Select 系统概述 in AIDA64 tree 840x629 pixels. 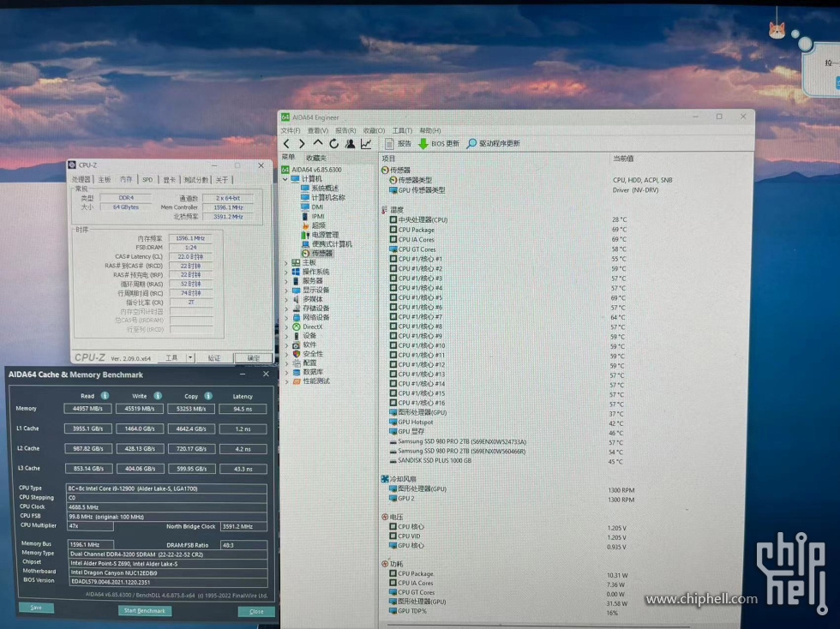[319, 188]
